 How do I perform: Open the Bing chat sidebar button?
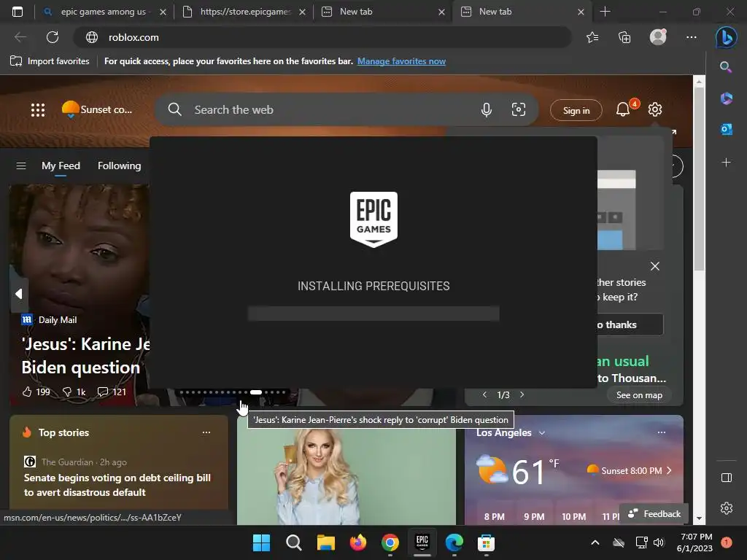(726, 37)
